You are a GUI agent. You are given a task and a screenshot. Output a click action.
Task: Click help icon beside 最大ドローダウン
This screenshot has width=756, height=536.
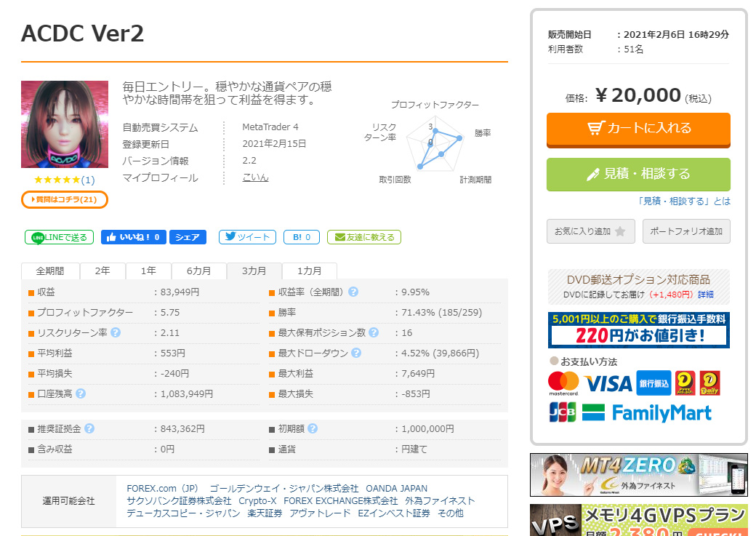(x=355, y=353)
